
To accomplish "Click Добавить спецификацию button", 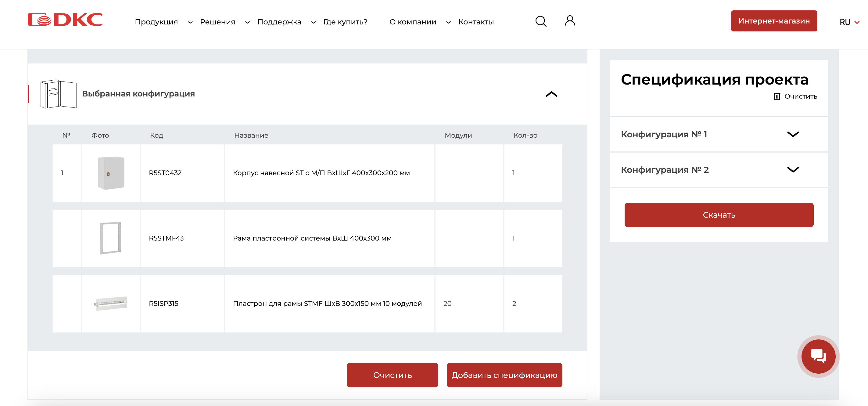I will pyautogui.click(x=504, y=375).
